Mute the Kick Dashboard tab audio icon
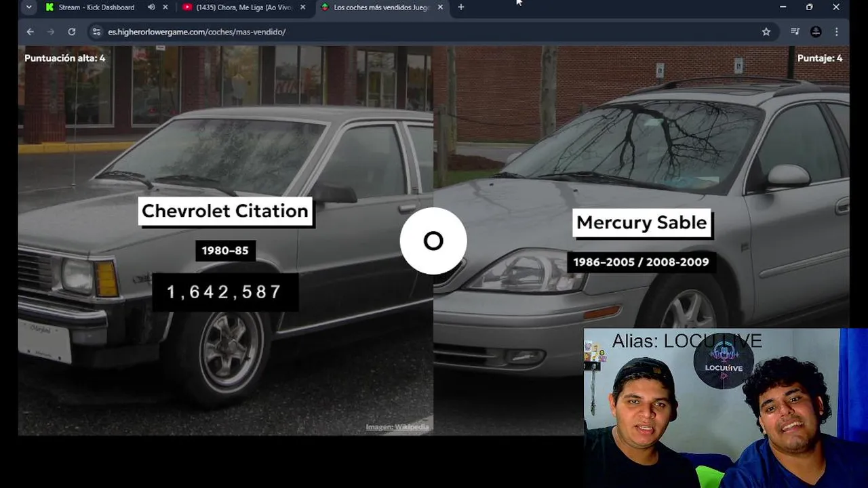868x488 pixels. pos(151,7)
